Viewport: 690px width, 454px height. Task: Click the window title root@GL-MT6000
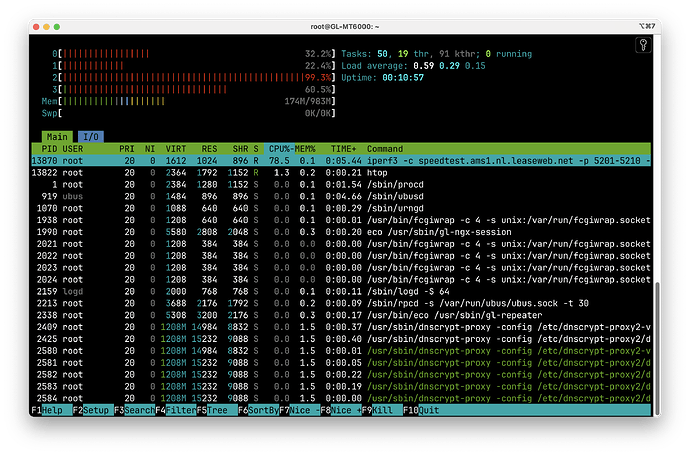345,26
